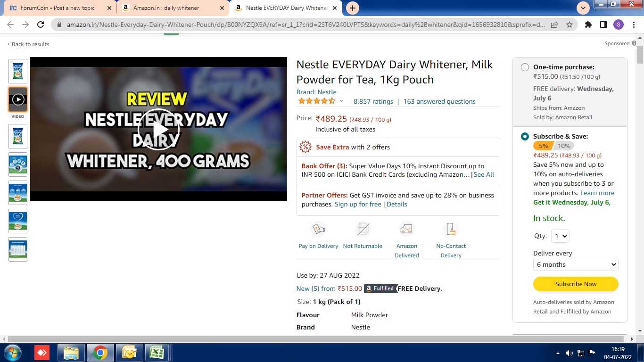The image size is (644, 362).
Task: Reload the Amazon page
Action: [41, 25]
